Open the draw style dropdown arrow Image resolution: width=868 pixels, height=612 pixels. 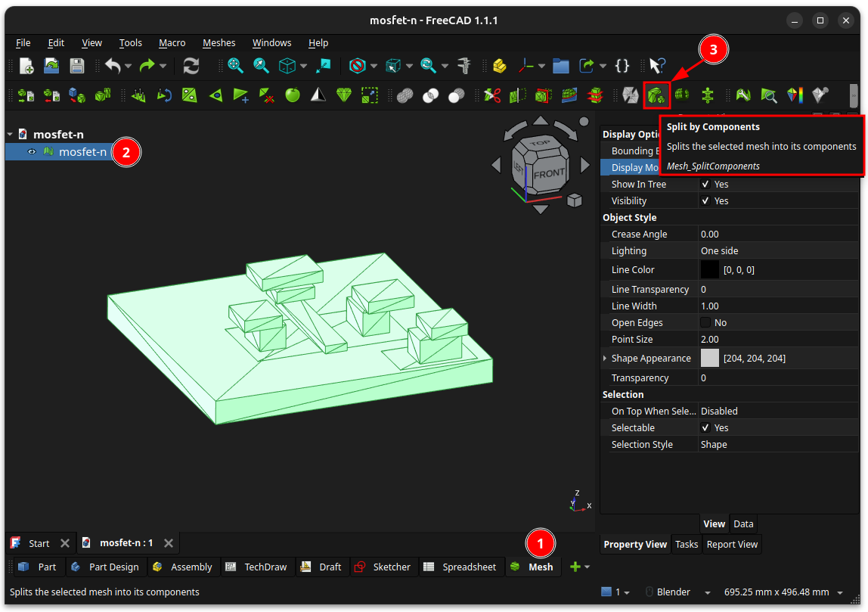pos(374,67)
